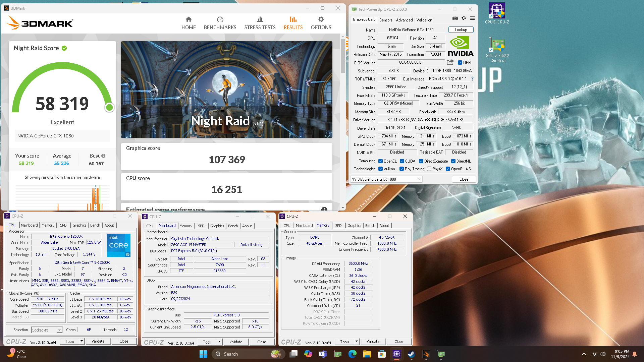Open Task View in the taskbar
This screenshot has height=362, width=644.
[293, 354]
